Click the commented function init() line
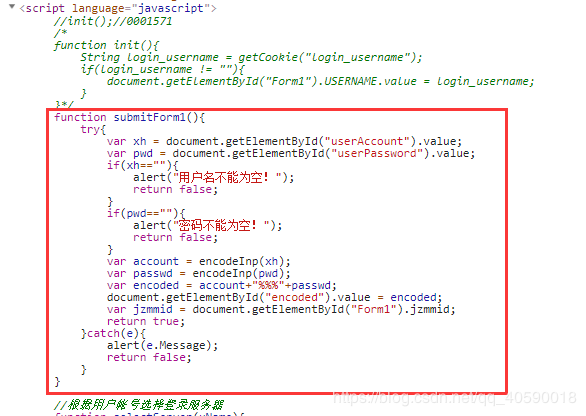This screenshot has width=586, height=416. pos(107,45)
